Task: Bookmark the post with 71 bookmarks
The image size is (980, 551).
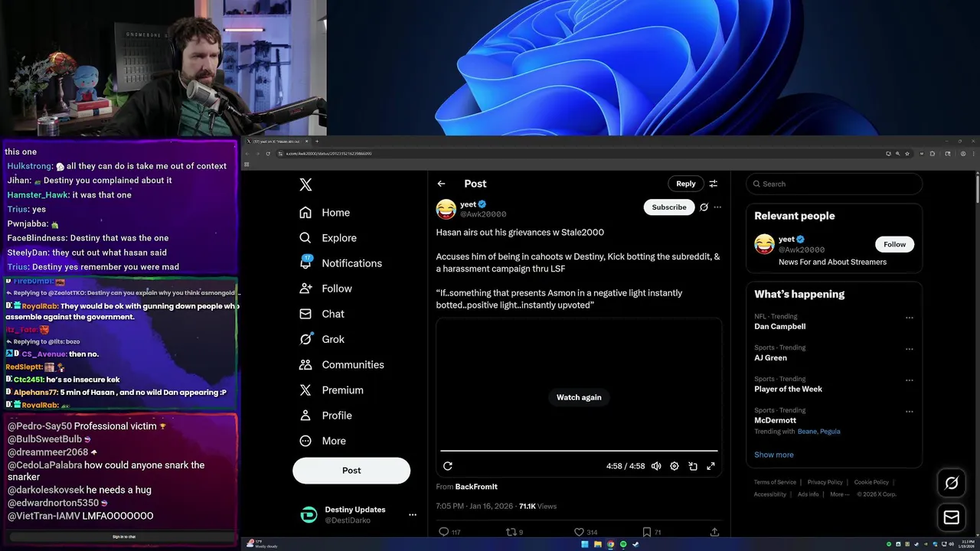Action: pos(647,532)
